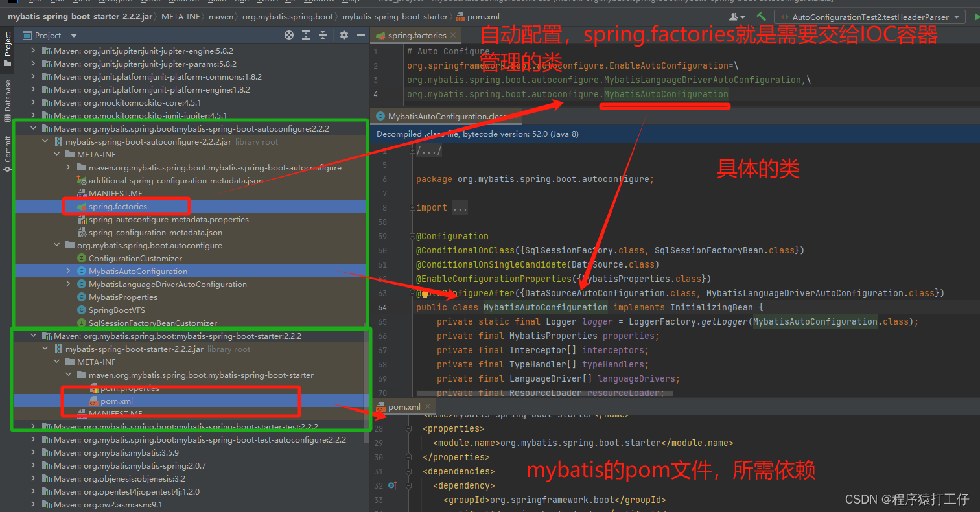Select SqlSessionFactoryBeanCustomizer in Project tree
Screen dimensions: 980x512
pyautogui.click(x=153, y=323)
